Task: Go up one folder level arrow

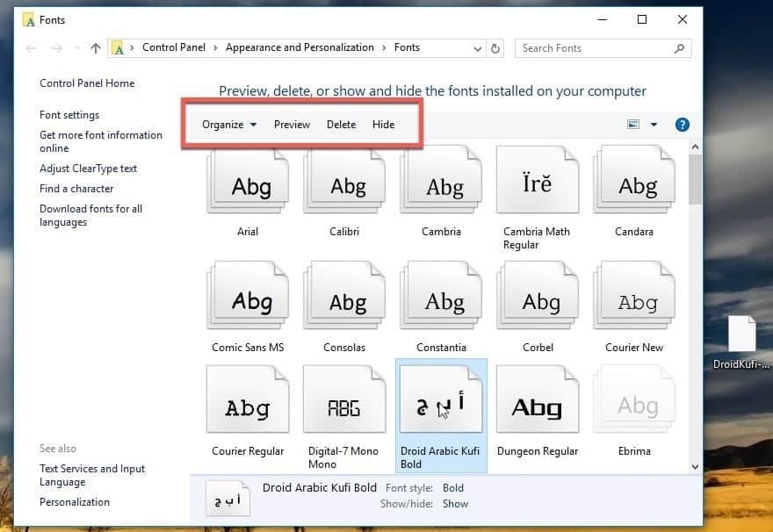Action: tap(96, 48)
